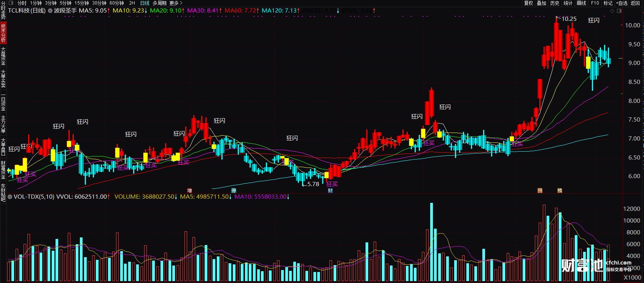
Task: Select the 1分钟 period
Action: 36,3
